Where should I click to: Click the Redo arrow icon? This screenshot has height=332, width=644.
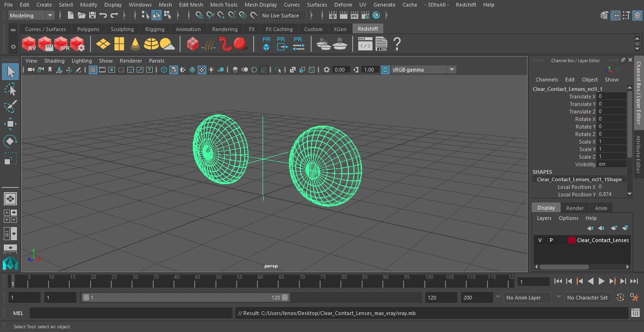pyautogui.click(x=114, y=16)
